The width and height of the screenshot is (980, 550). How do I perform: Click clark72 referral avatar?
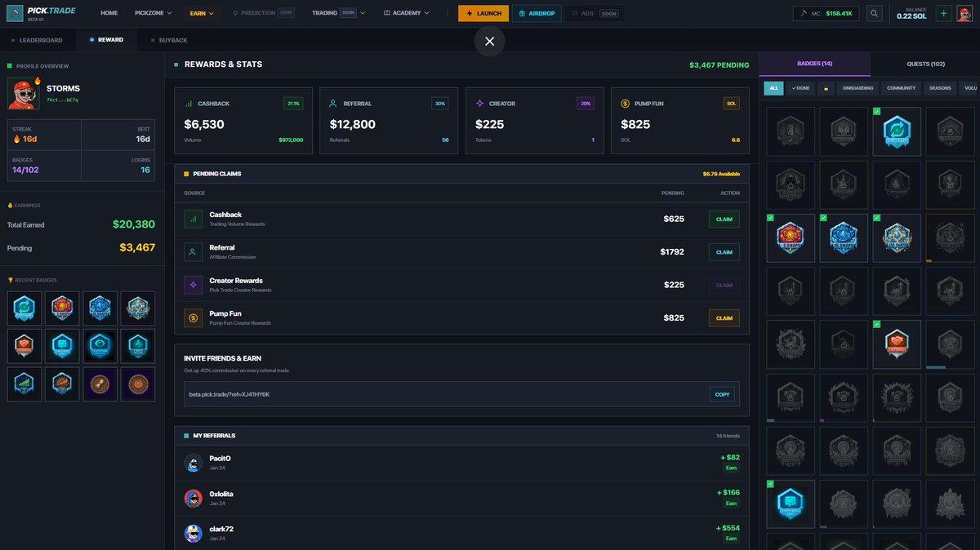(x=194, y=534)
